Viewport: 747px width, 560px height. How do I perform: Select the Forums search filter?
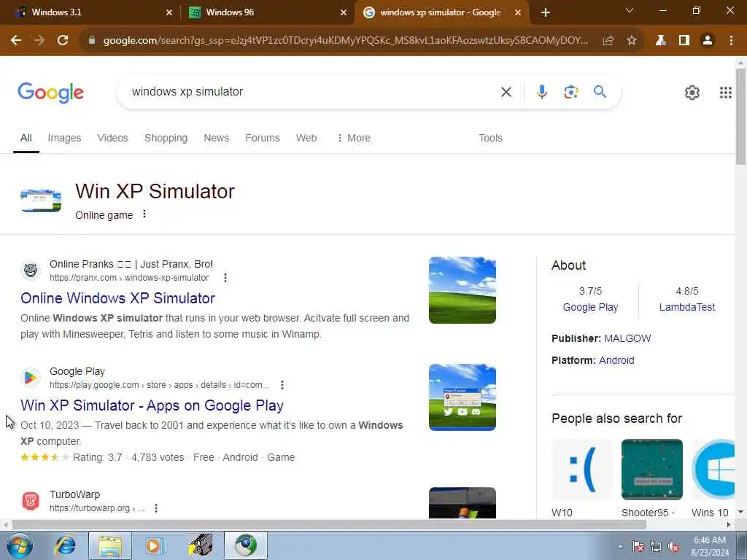click(263, 138)
